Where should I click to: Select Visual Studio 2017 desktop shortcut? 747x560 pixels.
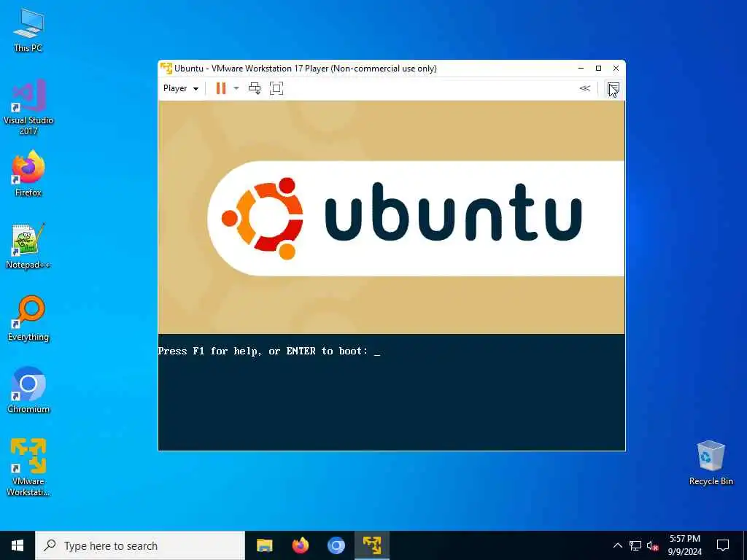point(28,107)
